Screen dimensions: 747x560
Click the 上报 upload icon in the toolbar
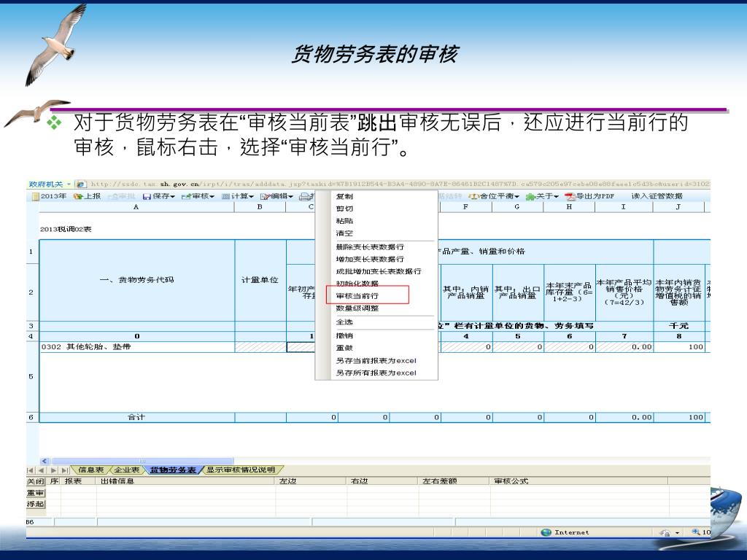pos(77,196)
